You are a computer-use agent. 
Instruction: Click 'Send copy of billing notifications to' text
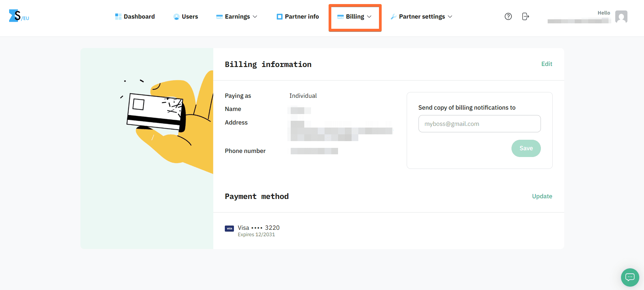tap(467, 108)
